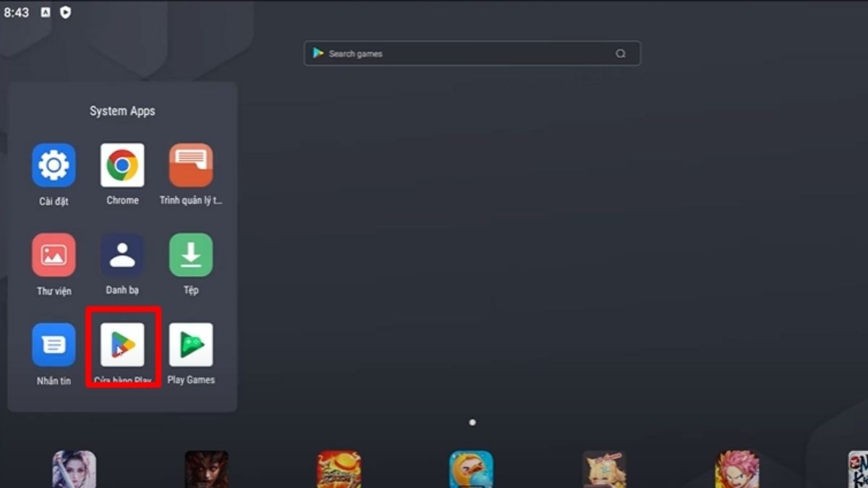Click the 'Chrome' label under its icon
Viewport: 868px width, 488px height.
tap(122, 200)
